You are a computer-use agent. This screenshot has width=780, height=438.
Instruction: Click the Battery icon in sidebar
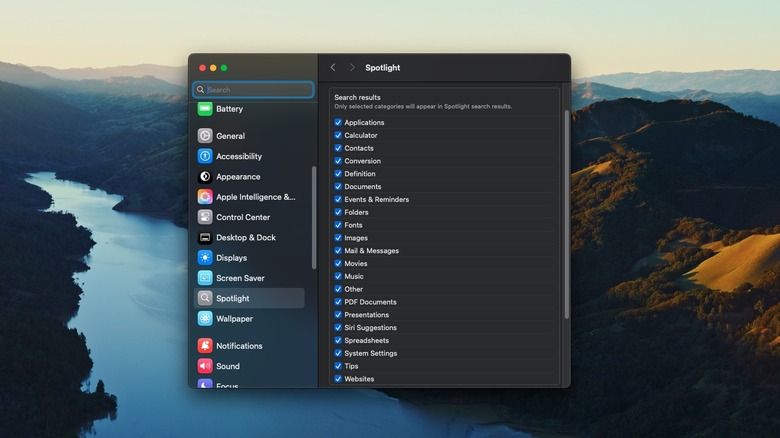coord(205,109)
